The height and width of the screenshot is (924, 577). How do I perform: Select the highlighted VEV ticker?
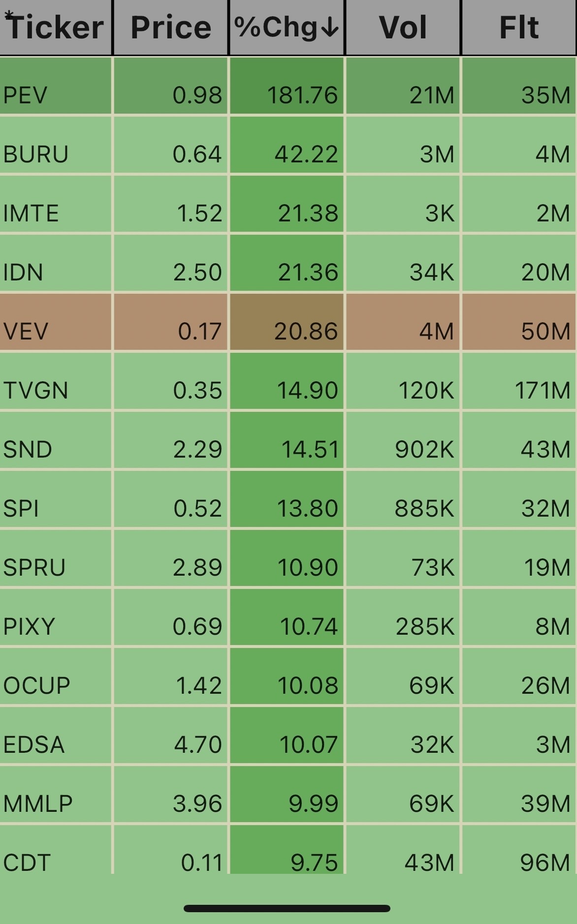coord(26,331)
